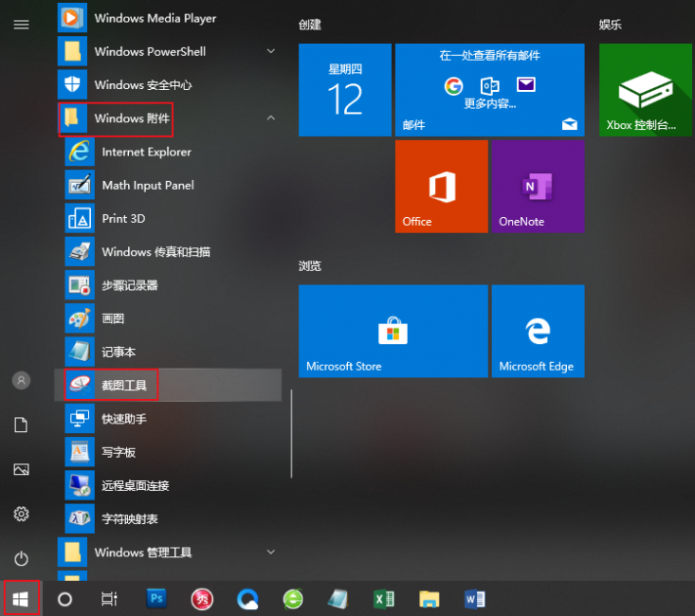Screen dimensions: 695x616
Task: Open Pictures shortcut in Start sidebar
Action: click(x=21, y=469)
